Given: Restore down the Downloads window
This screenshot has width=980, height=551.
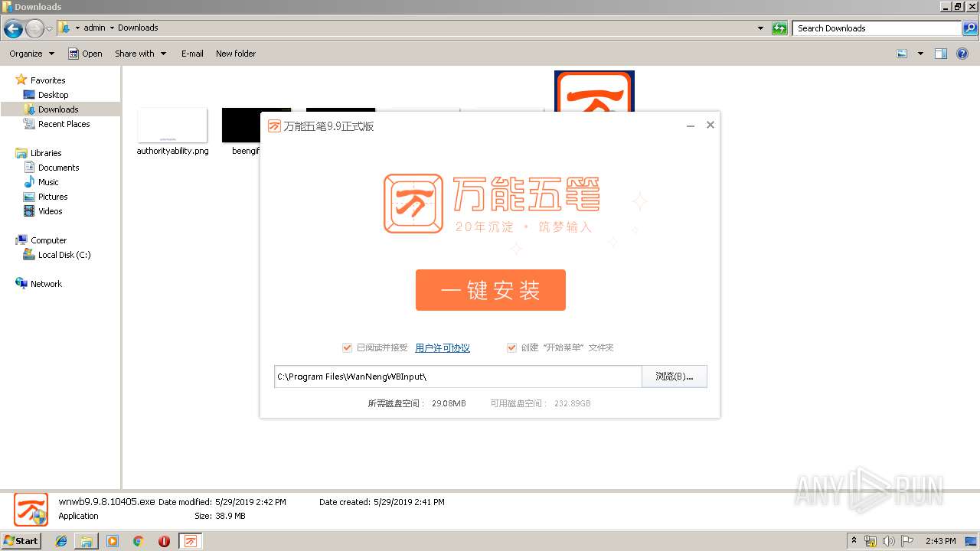Looking at the screenshot, I should tap(958, 6).
